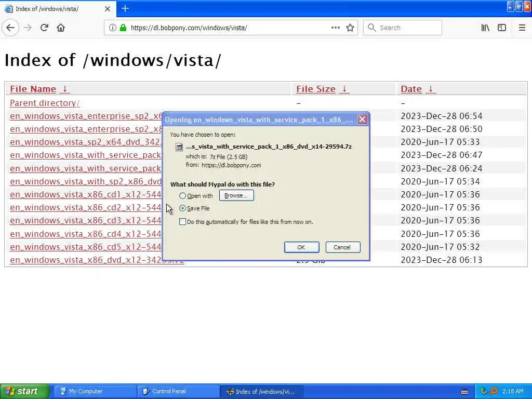Open the Windows start button

(x=25, y=391)
